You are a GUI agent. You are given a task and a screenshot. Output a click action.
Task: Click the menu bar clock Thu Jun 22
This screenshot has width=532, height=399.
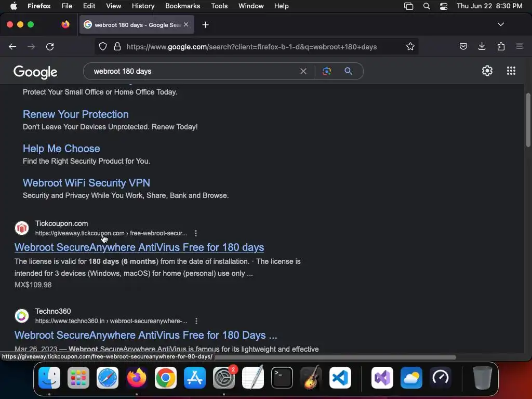[489, 6]
